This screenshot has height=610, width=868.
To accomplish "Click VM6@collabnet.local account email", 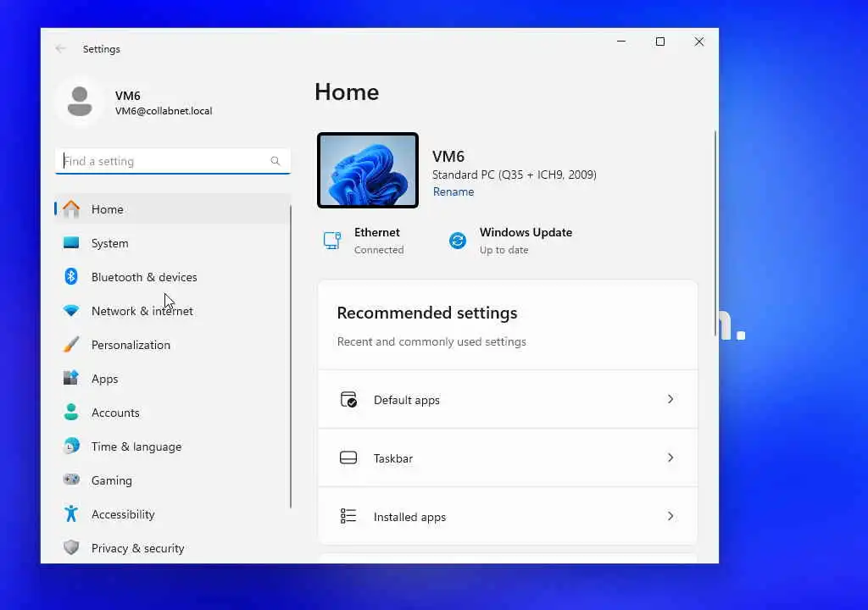I will (x=164, y=111).
